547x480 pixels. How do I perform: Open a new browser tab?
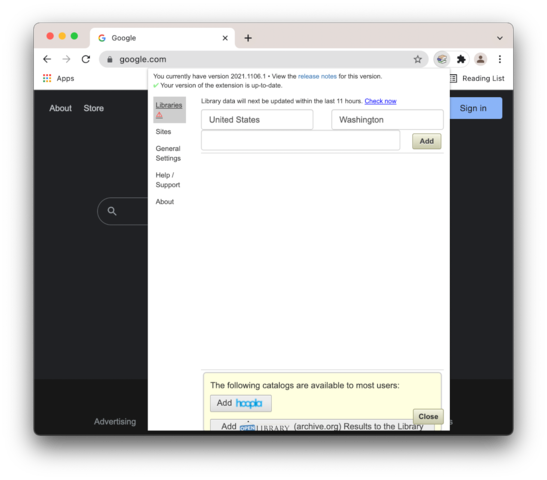pos(248,38)
